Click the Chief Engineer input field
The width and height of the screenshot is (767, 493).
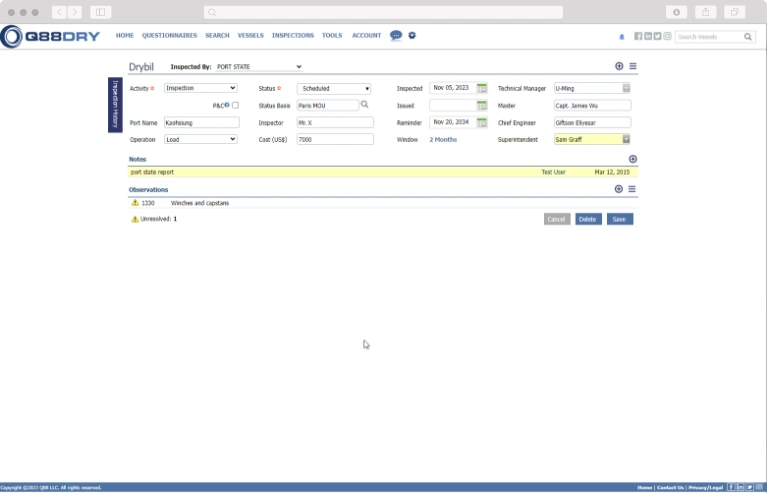pos(592,122)
